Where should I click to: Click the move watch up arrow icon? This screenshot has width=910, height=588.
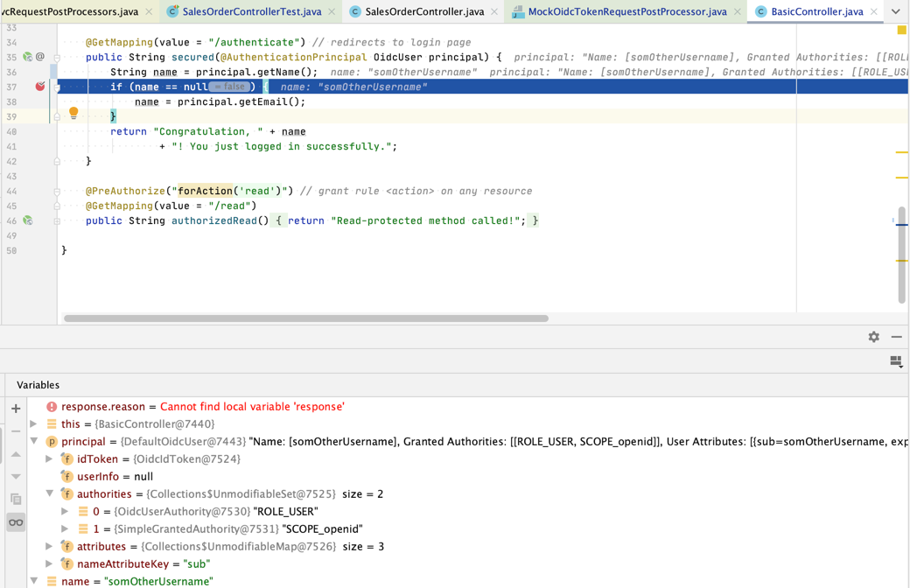(x=16, y=455)
